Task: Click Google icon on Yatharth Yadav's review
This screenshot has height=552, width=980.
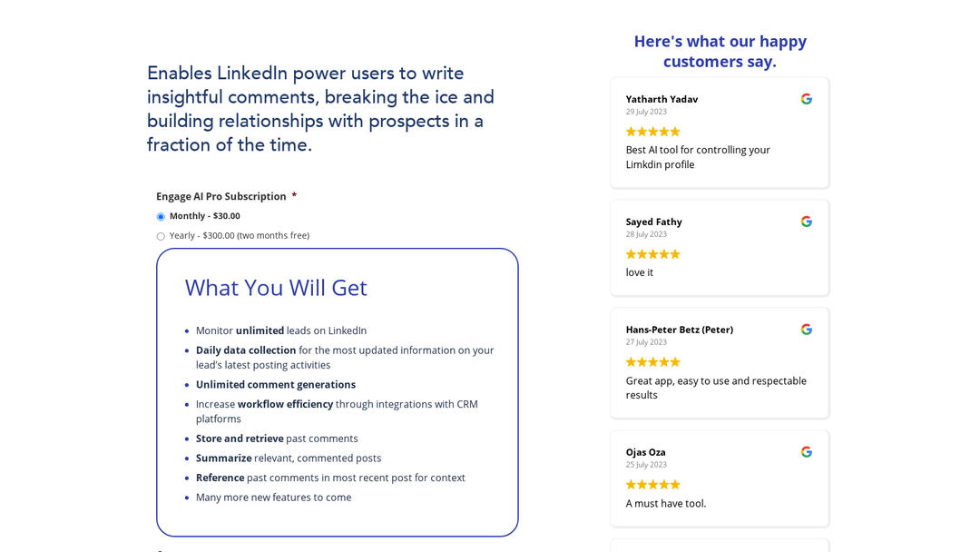Action: pos(806,99)
